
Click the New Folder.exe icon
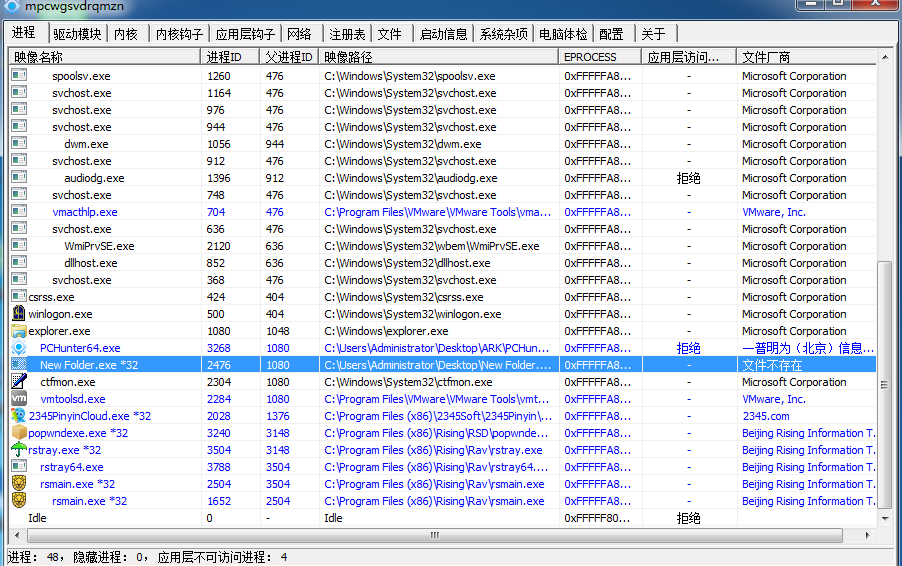pos(19,364)
